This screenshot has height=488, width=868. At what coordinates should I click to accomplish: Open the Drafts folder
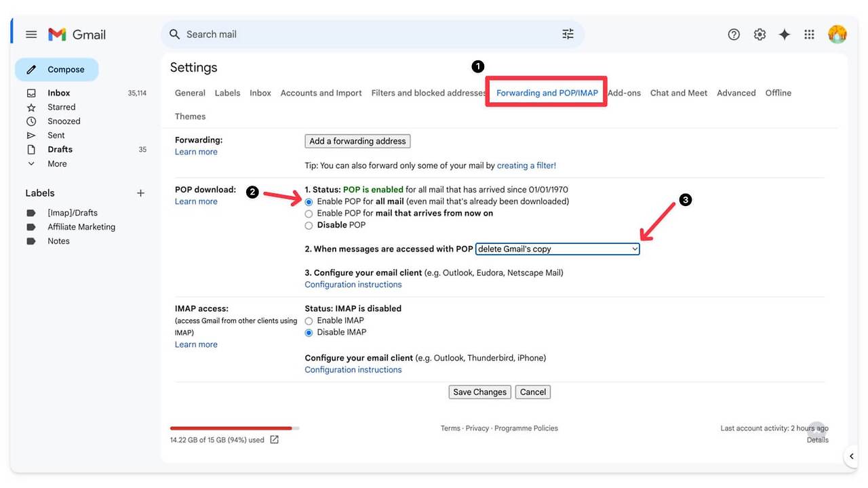click(60, 149)
